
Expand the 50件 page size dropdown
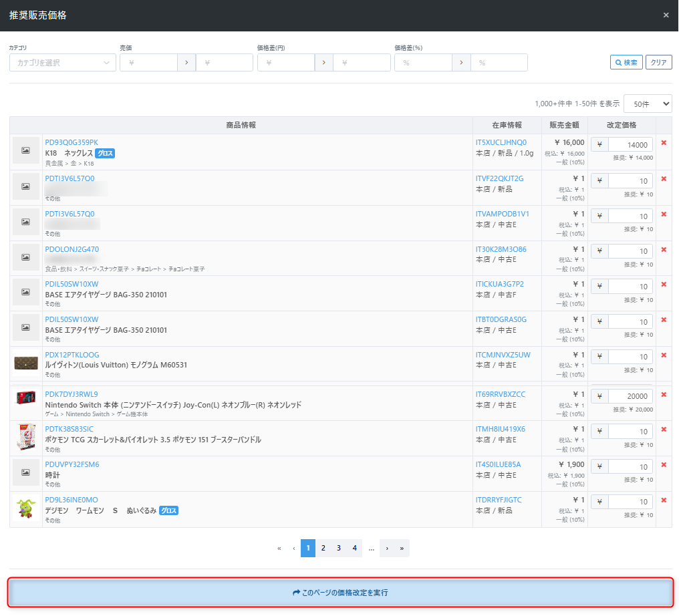(x=647, y=104)
